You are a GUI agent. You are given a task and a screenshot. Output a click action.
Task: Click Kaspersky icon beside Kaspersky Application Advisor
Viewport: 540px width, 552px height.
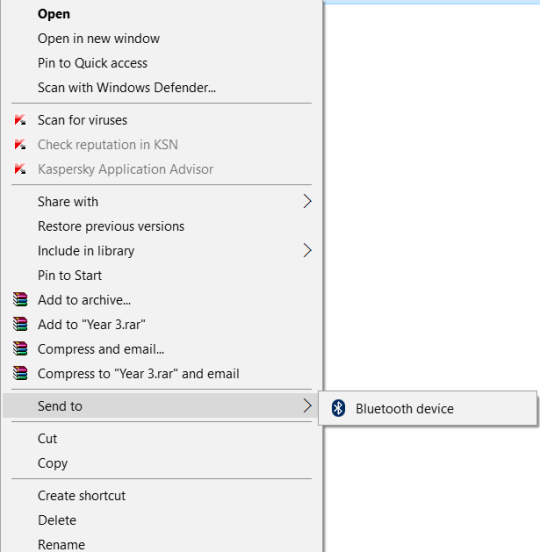pos(20,169)
